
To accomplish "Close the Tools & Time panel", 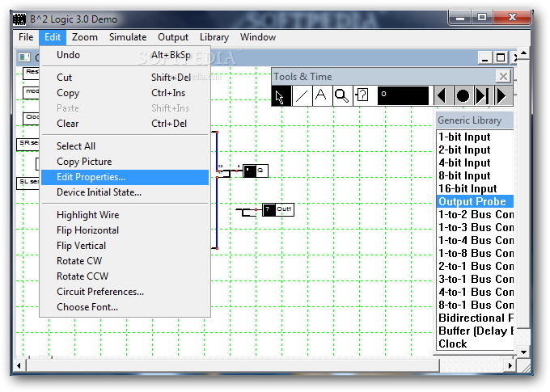I will click(x=503, y=76).
